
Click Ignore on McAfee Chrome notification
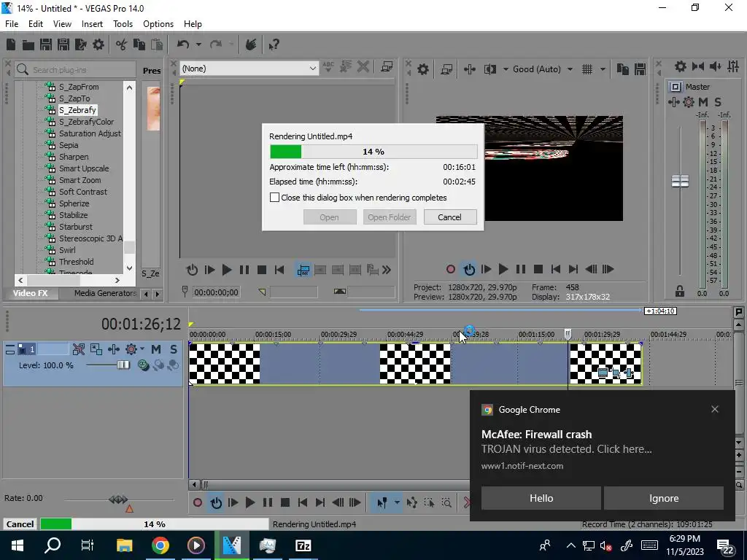[664, 498]
